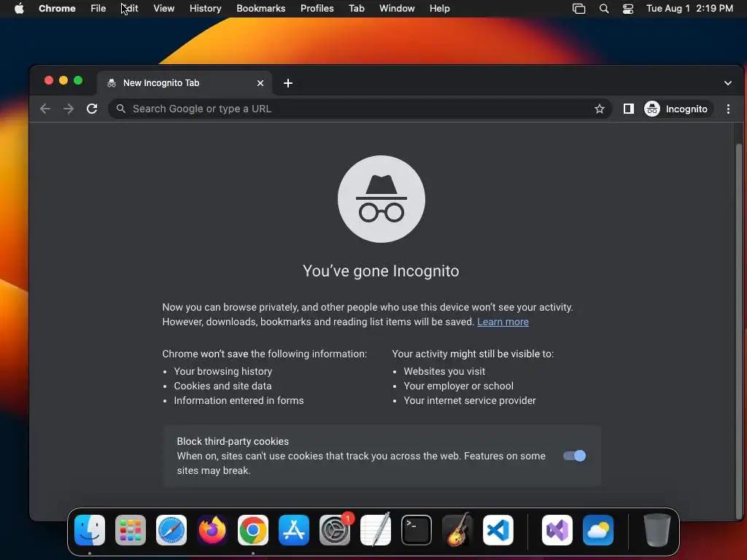
Task: Open the cloud weather app in Dock
Action: click(598, 530)
